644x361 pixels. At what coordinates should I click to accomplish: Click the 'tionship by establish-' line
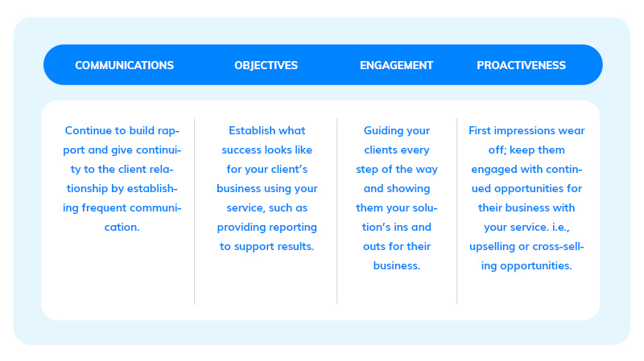pyautogui.click(x=122, y=188)
